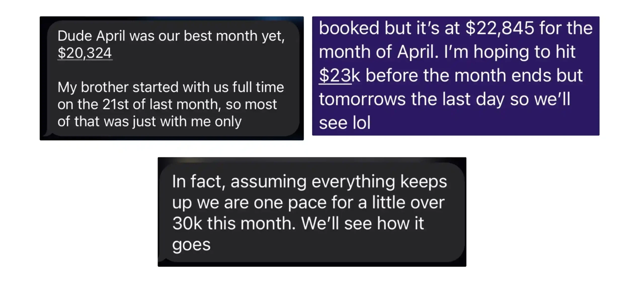Viewport: 644px width, 288px height.
Task: Click the $22,845 amount in purple message
Action: [500, 28]
